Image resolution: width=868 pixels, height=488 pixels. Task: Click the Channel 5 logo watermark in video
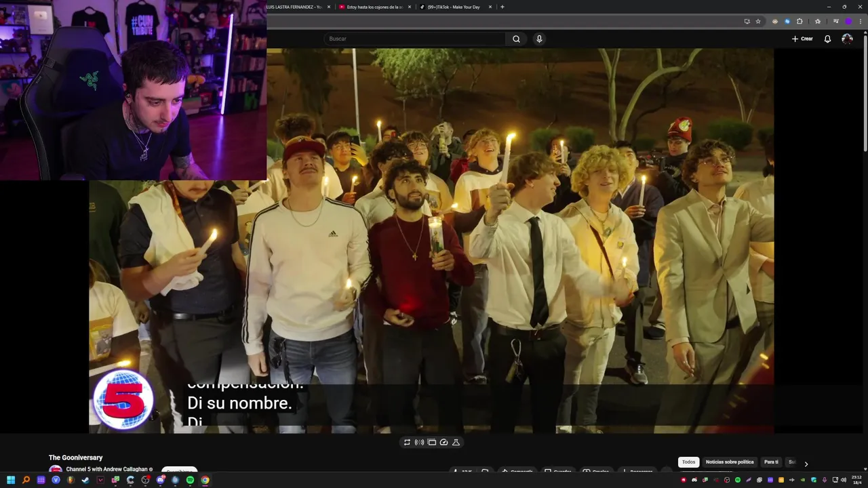click(x=123, y=400)
